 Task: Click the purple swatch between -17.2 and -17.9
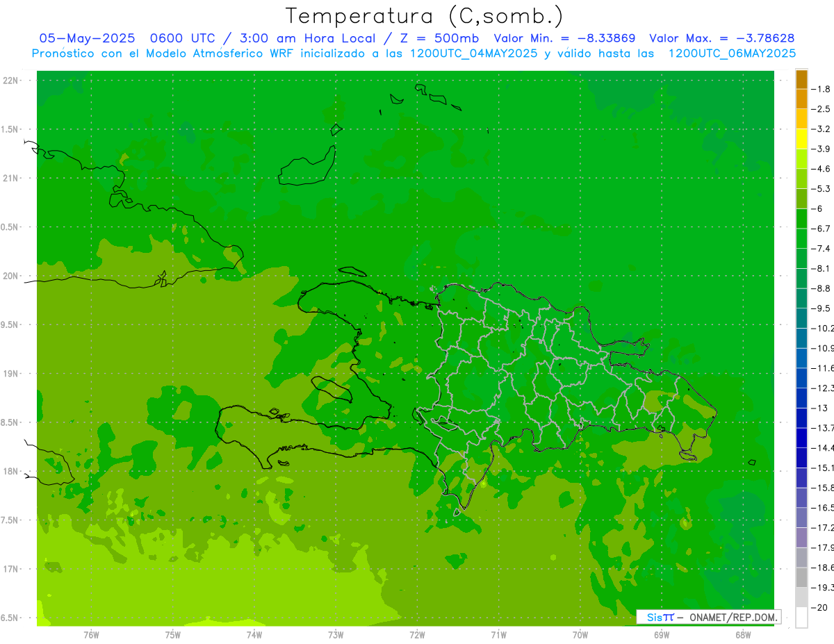click(x=801, y=538)
